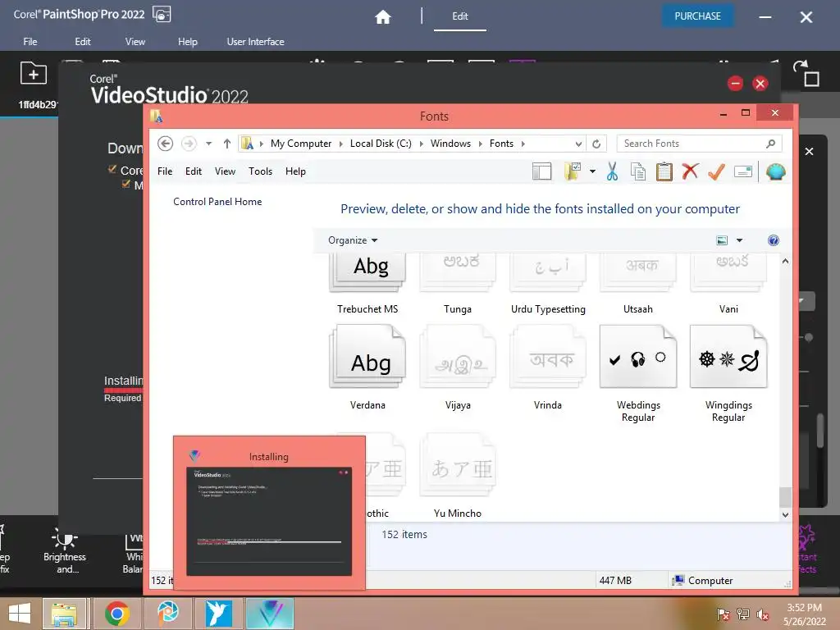
Task: Click the folder options icon in Fonts toolbar
Action: point(572,171)
